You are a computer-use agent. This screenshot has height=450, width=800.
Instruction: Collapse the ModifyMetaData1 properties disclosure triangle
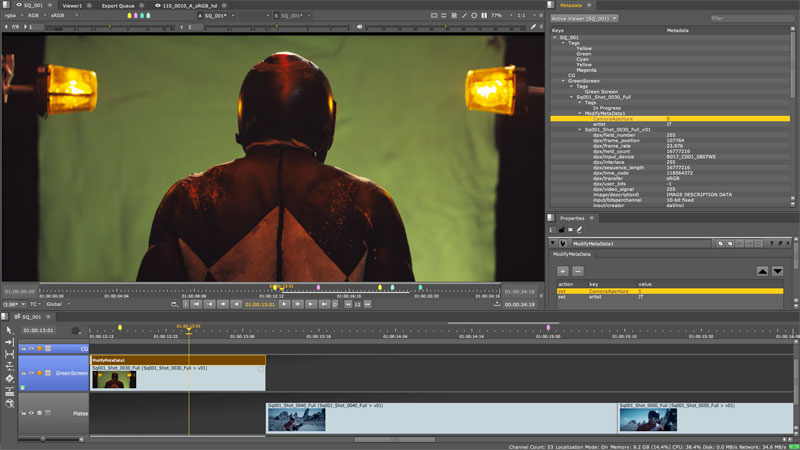point(553,243)
